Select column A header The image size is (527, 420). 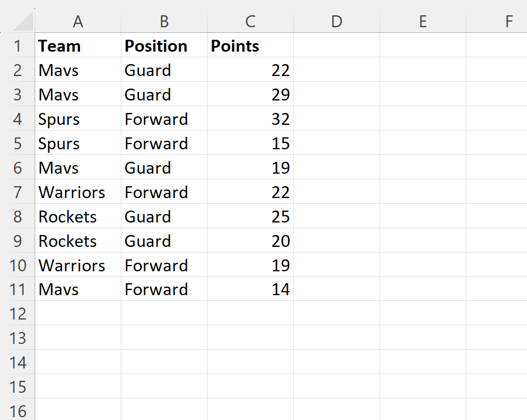point(78,22)
